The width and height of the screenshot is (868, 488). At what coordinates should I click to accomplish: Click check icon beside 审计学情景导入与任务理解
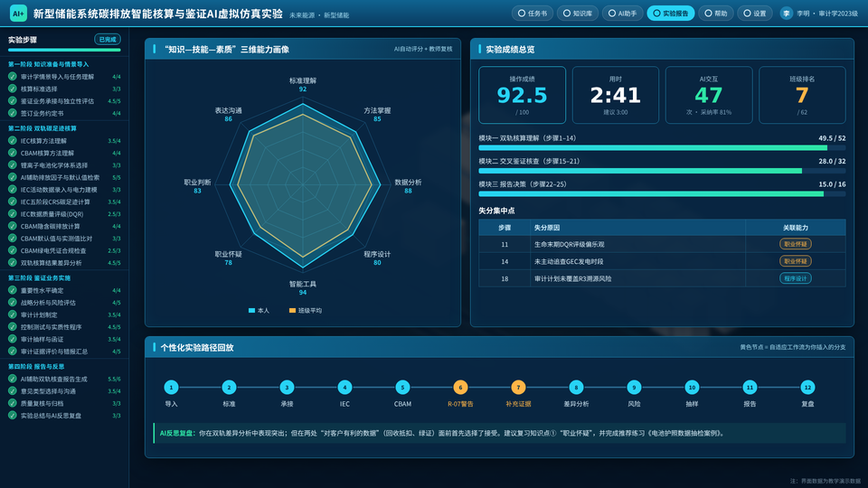[x=12, y=76]
